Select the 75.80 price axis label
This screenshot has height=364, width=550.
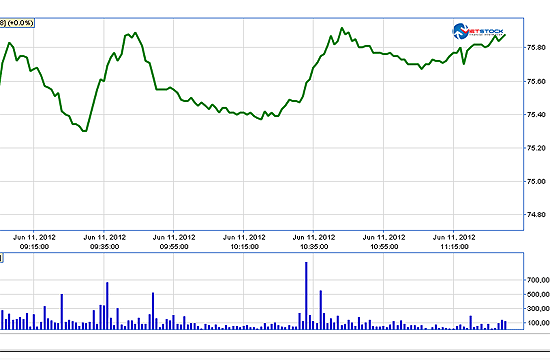tap(536, 47)
